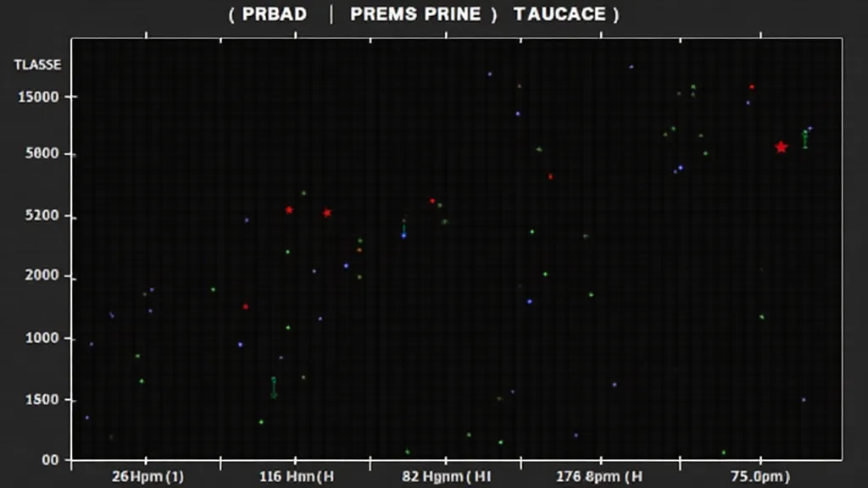Select the largest red star data point
Image resolution: width=868 pixels, height=488 pixels.
[x=781, y=147]
